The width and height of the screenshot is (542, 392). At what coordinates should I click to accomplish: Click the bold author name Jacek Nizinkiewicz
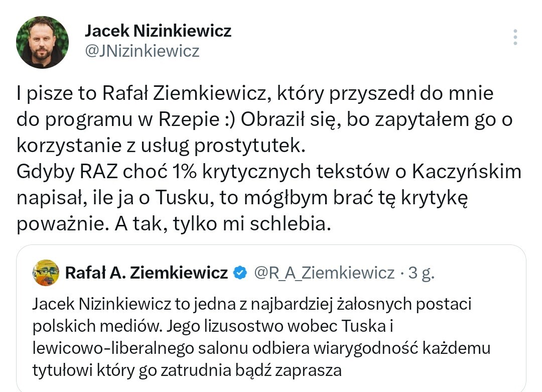click(x=158, y=31)
